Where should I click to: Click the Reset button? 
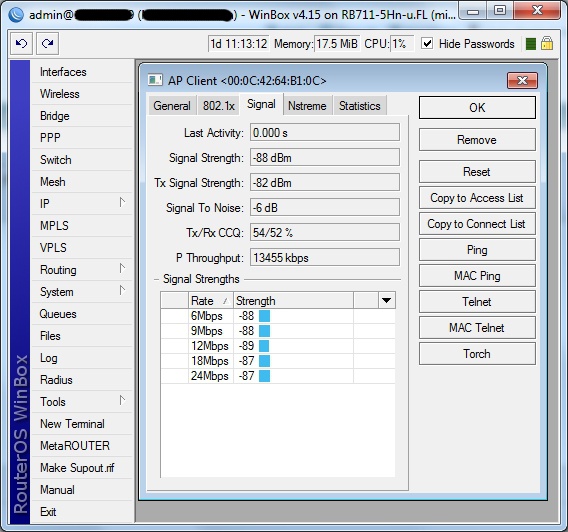tap(477, 172)
